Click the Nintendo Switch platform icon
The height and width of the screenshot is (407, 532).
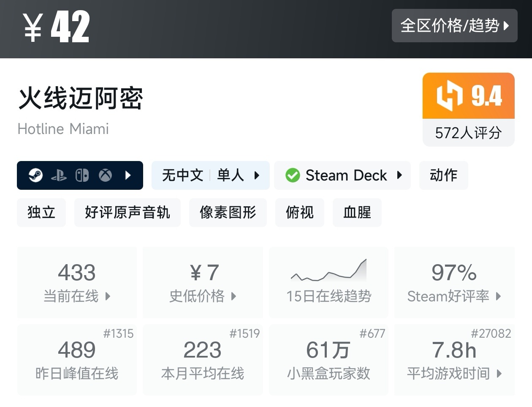[x=82, y=175]
